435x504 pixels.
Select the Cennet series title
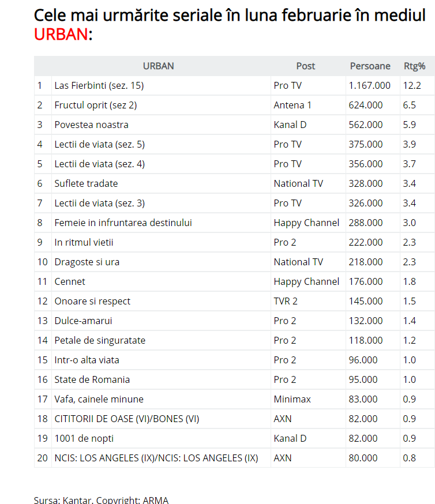pyautogui.click(x=70, y=281)
